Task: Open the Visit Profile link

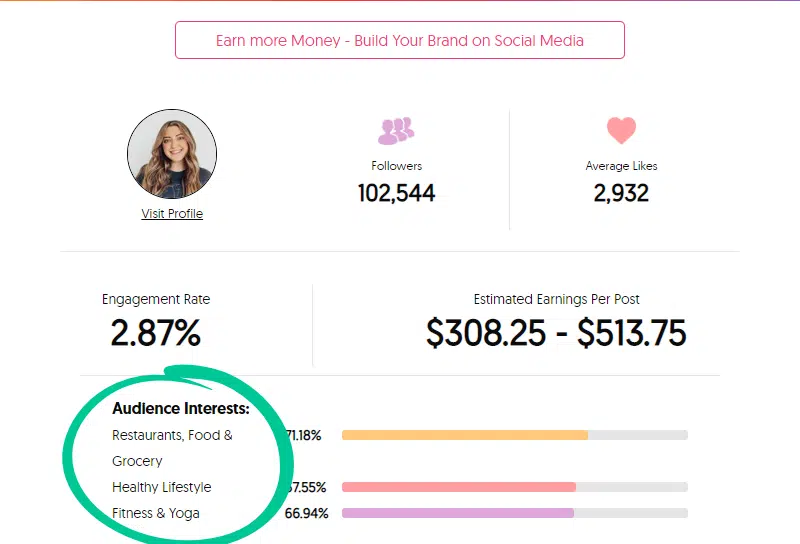Action: [x=172, y=214]
